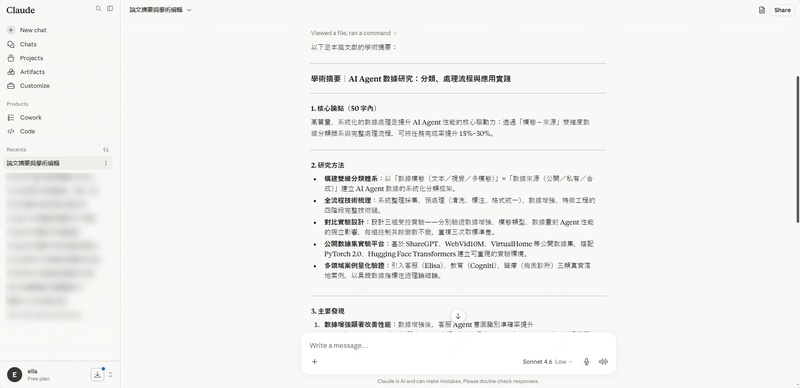The width and height of the screenshot is (800, 388).
Task: Click the Chats bubble icon
Action: [x=11, y=44]
